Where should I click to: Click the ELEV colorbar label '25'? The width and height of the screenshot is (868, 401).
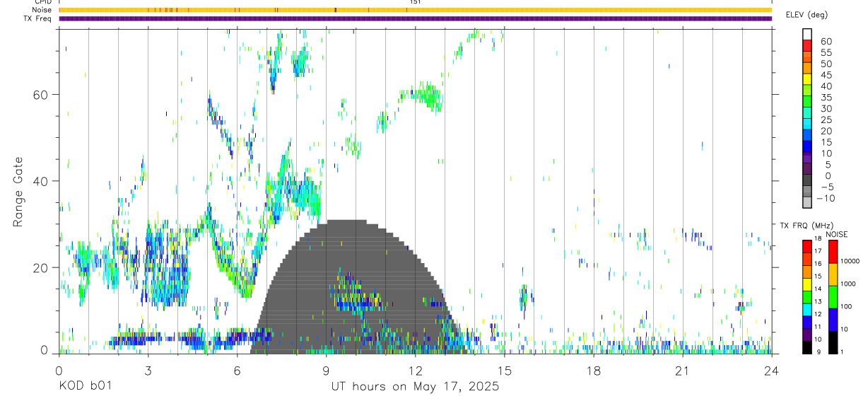point(826,120)
